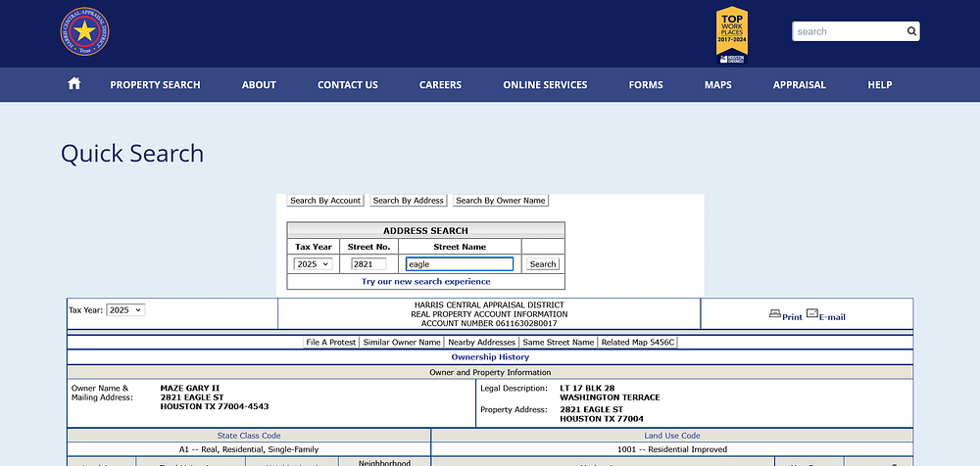Image resolution: width=980 pixels, height=466 pixels.
Task: Follow the Try our new search experience link
Action: point(425,282)
